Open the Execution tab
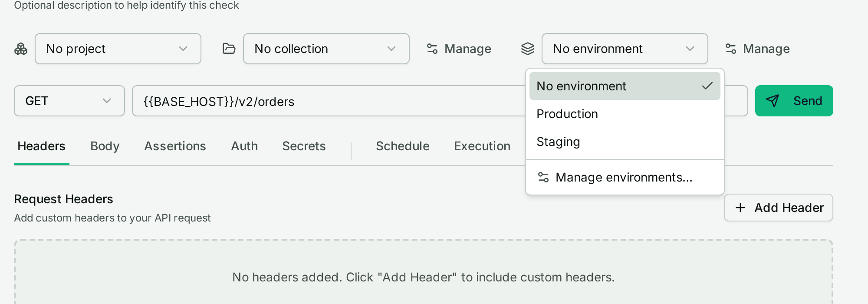The height and width of the screenshot is (304, 868). [x=482, y=146]
